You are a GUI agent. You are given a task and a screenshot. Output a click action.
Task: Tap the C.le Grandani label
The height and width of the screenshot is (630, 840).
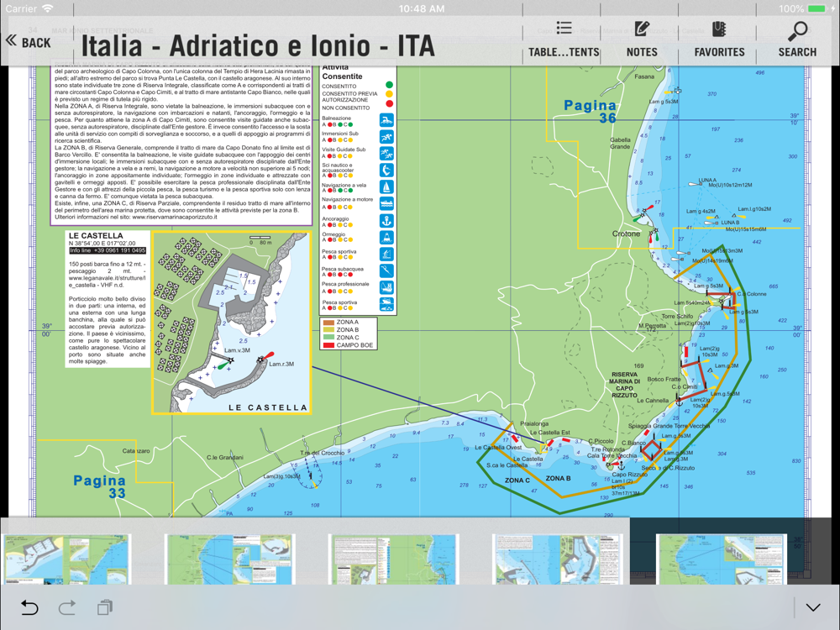pos(225,458)
